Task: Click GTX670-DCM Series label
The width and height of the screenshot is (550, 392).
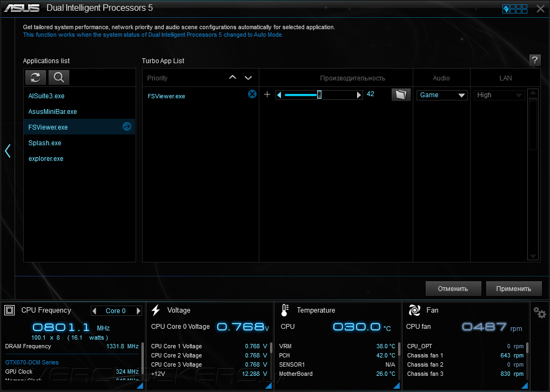Action: coord(32,362)
